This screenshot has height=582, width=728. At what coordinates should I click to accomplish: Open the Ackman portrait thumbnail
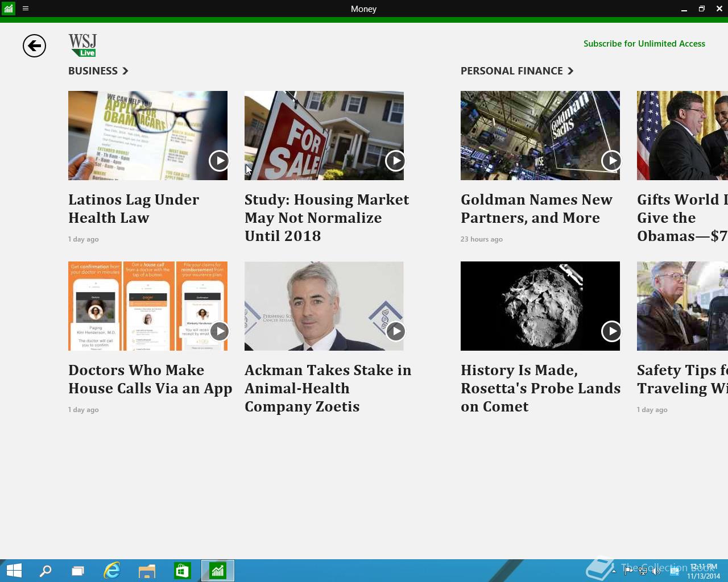(x=324, y=306)
